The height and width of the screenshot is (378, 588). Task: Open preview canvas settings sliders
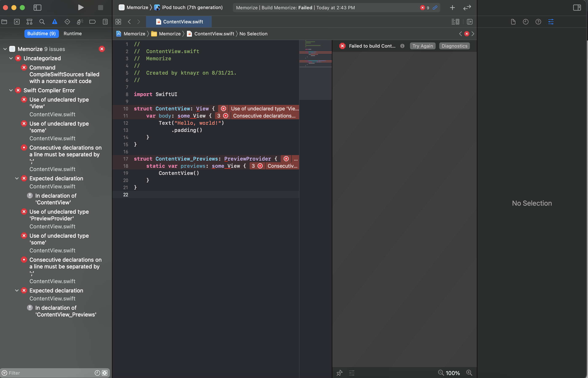pos(352,373)
